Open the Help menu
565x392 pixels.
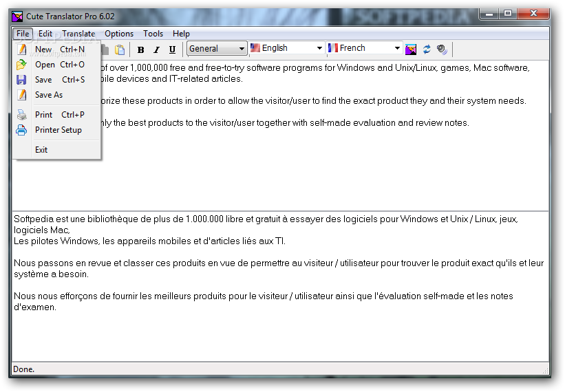coord(181,34)
